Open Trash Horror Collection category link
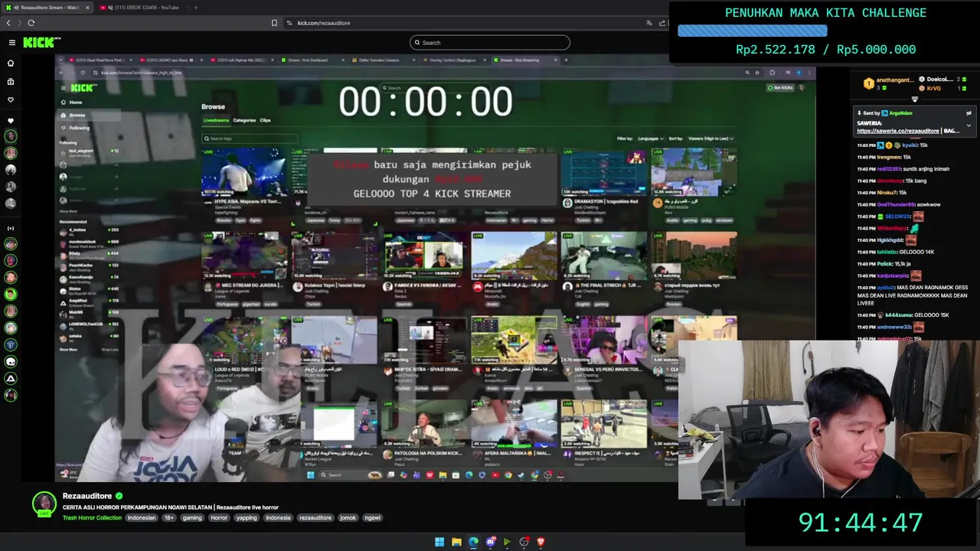980x551 pixels. (x=92, y=517)
